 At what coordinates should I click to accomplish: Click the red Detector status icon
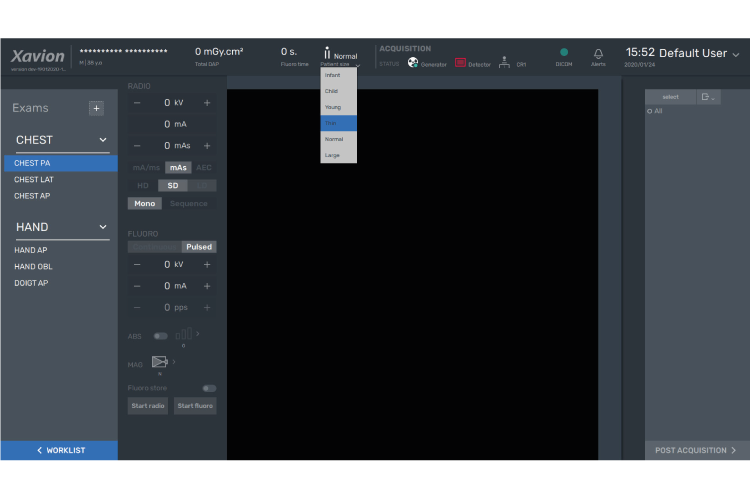pyautogui.click(x=460, y=62)
